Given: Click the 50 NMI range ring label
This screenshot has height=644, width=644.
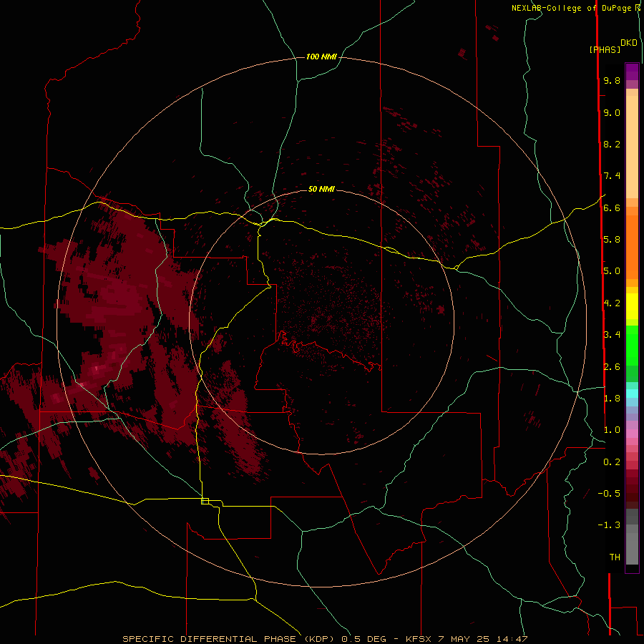Looking at the screenshot, I should [x=321, y=189].
